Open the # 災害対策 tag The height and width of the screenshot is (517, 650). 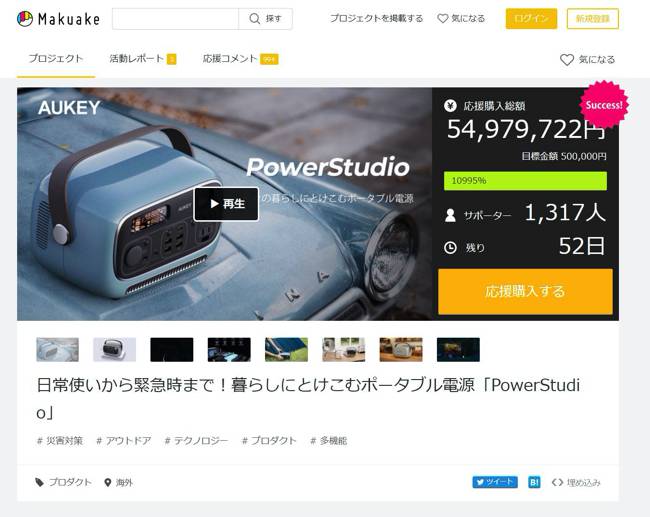tap(60, 441)
